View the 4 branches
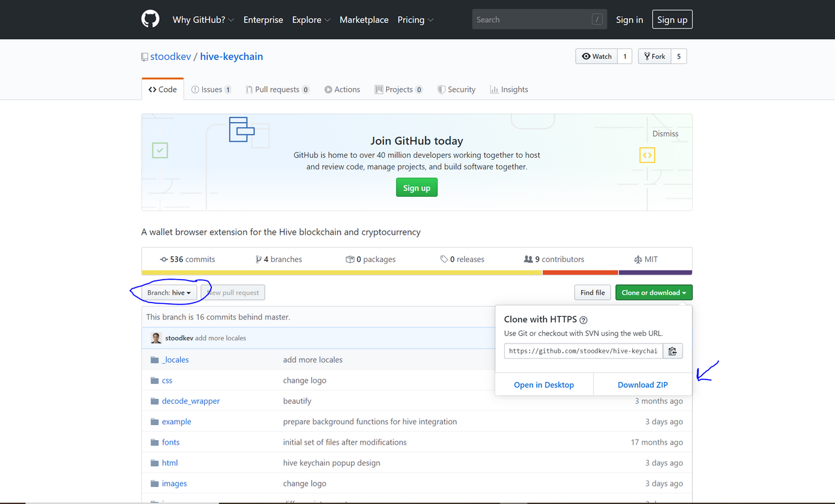 pyautogui.click(x=279, y=259)
